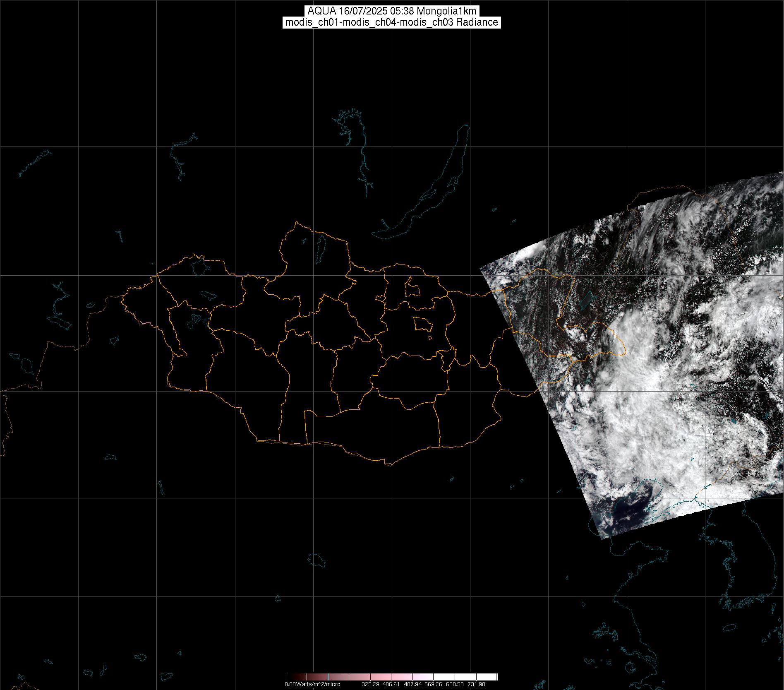
Task: Pick the dark end of the radiance color bar
Action: 290,677
